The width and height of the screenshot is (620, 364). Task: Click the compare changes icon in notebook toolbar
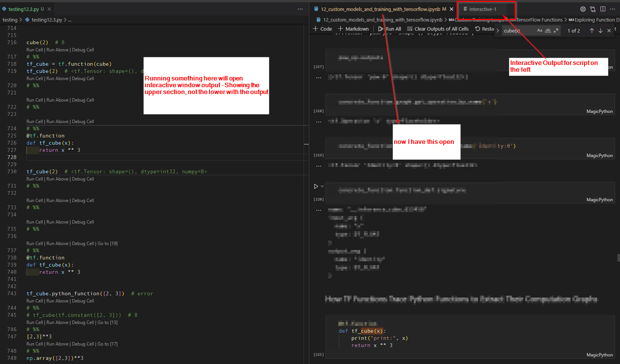coord(593,9)
